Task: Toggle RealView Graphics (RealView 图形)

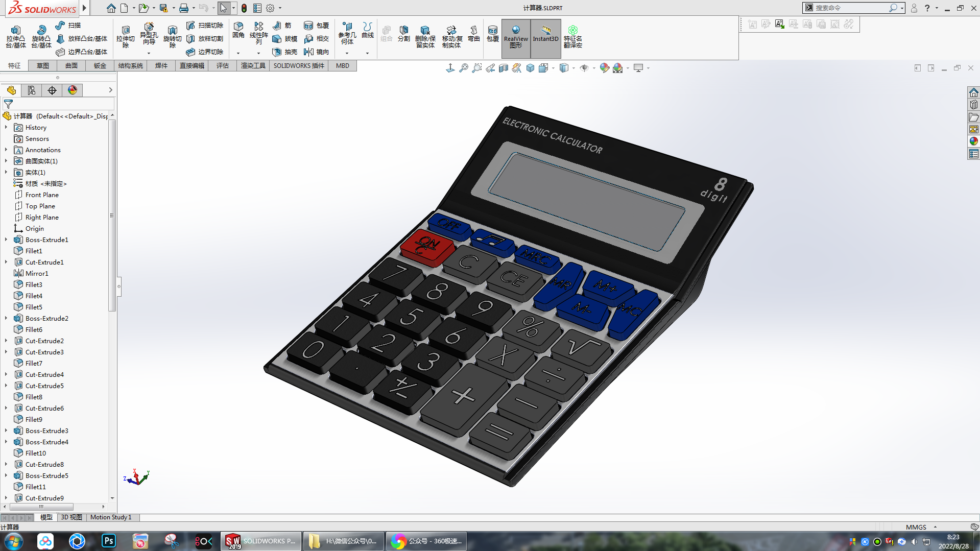Action: coord(516,38)
